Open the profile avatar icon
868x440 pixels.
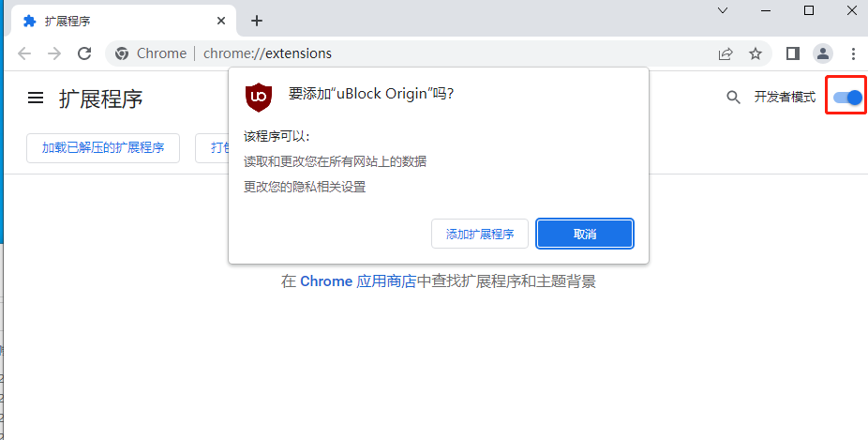[x=823, y=53]
